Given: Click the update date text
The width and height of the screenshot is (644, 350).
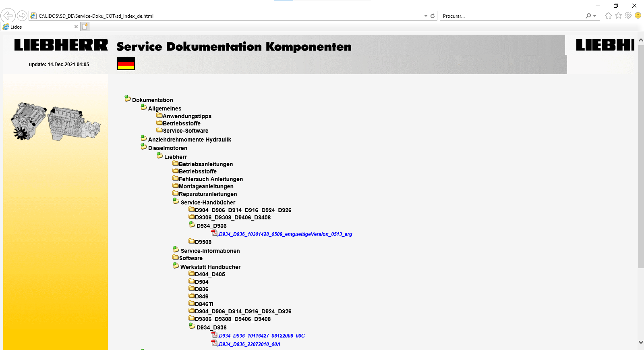Looking at the screenshot, I should click(59, 65).
